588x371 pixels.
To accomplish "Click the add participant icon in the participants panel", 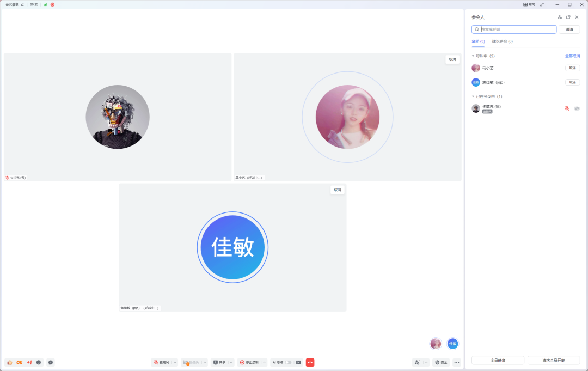I will [x=560, y=17].
